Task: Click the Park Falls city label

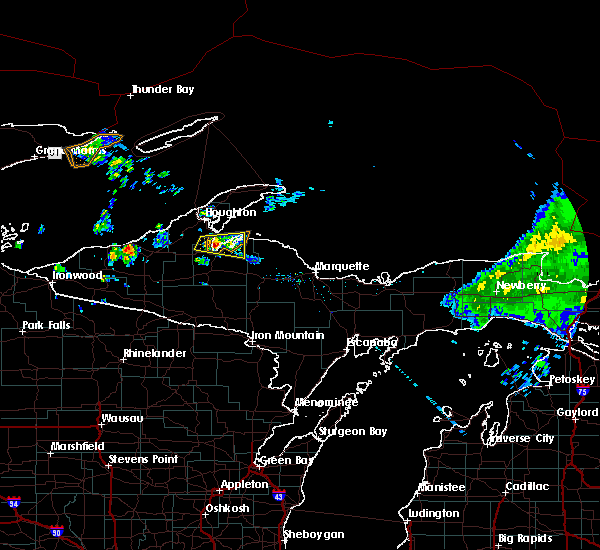Action: tap(46, 325)
